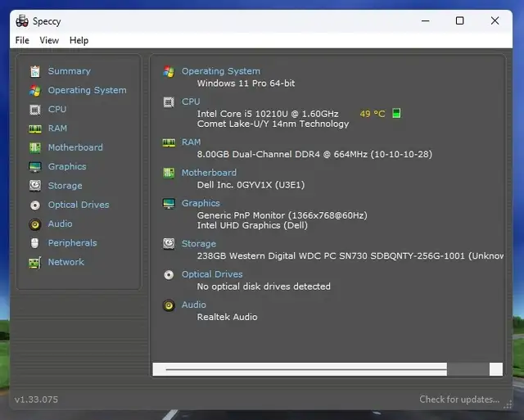Click the CPU chip icon in summary pane
The height and width of the screenshot is (420, 524).
tap(169, 102)
